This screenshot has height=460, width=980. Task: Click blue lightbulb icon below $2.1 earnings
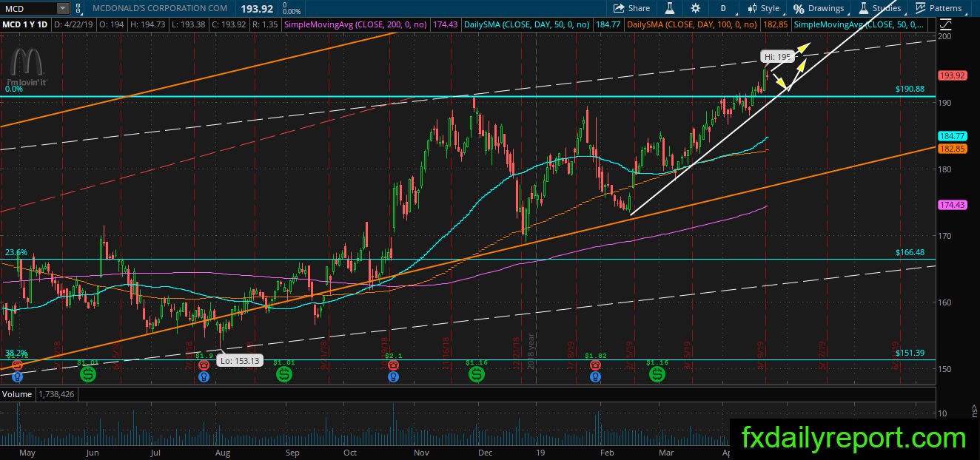point(392,377)
